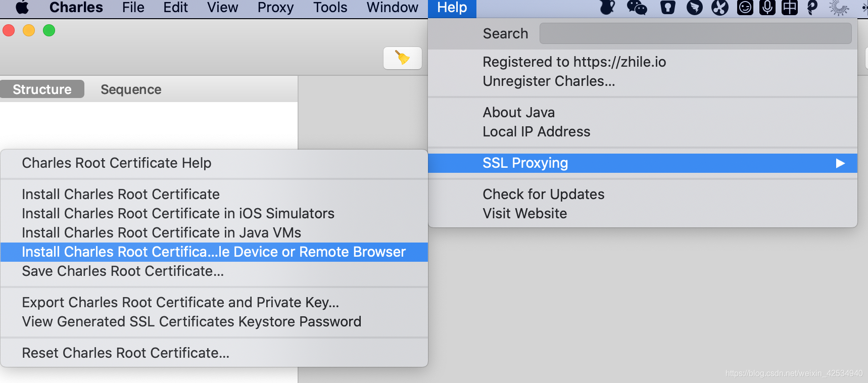The image size is (868, 383).
Task: Open the Apple menu
Action: [x=23, y=7]
